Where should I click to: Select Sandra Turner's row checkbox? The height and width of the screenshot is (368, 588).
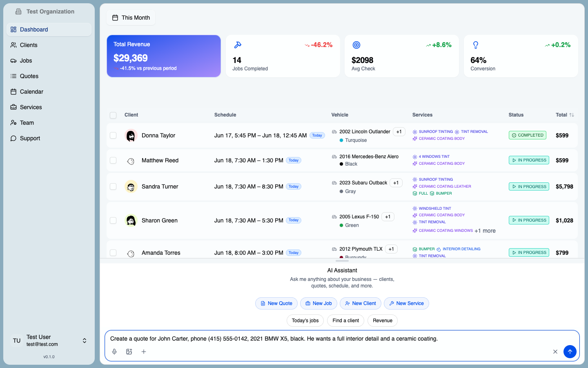tap(113, 186)
